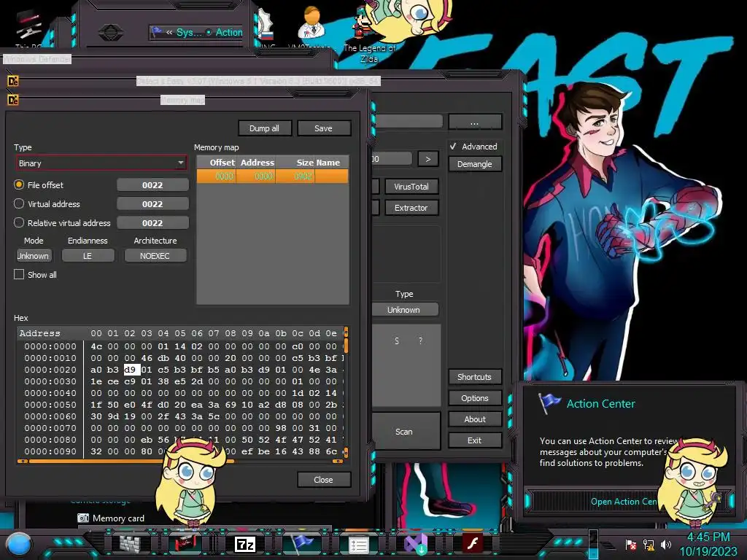Click the Unknown mode button
The image size is (747, 560).
coord(34,256)
